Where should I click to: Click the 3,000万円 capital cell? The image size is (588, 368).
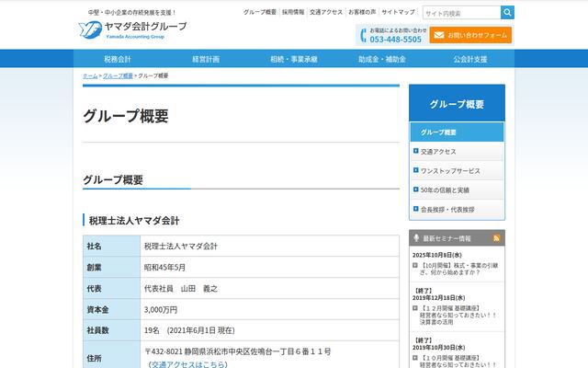(x=269, y=309)
